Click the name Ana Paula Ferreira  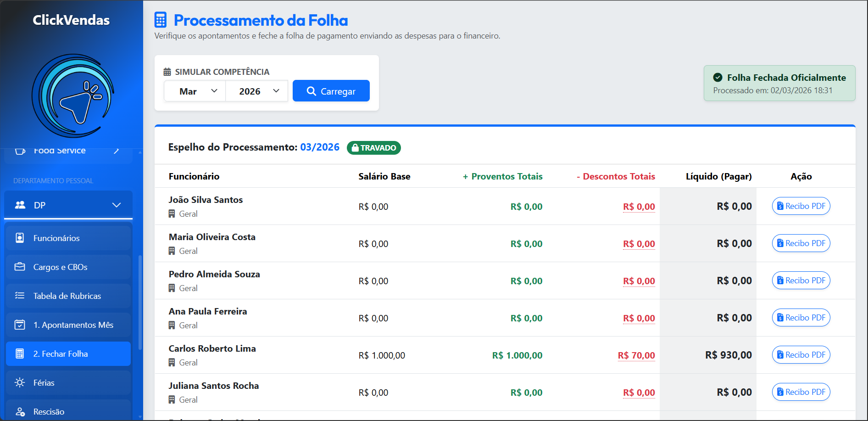click(208, 311)
